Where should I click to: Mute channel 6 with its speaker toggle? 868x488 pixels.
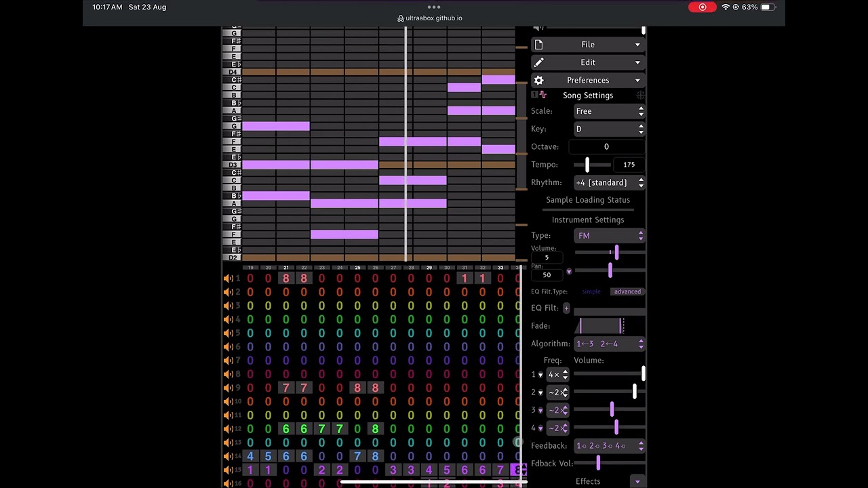[228, 346]
